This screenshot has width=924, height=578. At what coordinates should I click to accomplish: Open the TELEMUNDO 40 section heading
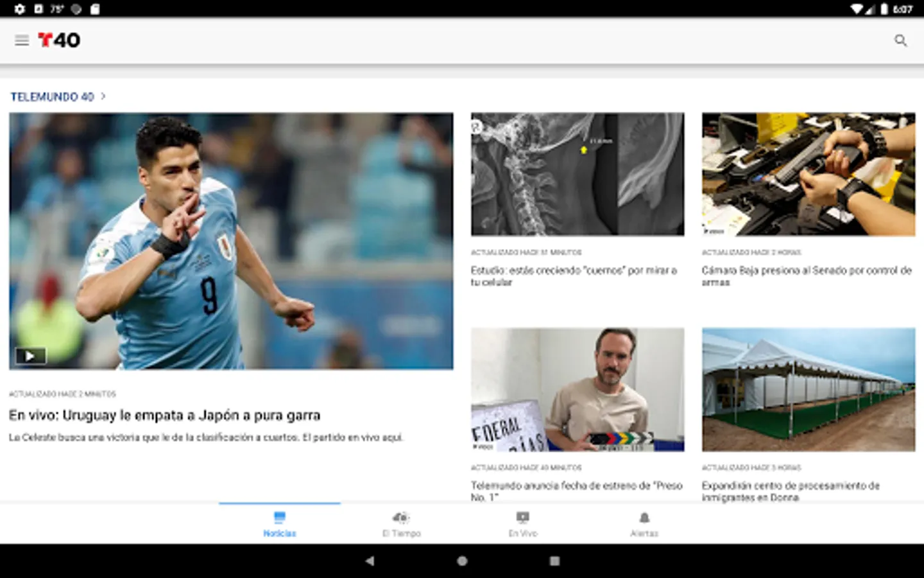(x=52, y=96)
